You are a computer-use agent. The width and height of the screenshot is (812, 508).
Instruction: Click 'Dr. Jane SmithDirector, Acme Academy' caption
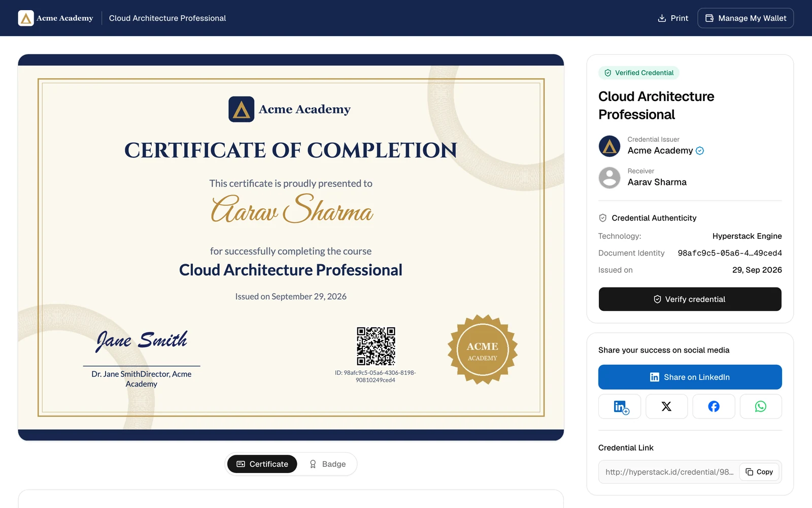coord(142,379)
